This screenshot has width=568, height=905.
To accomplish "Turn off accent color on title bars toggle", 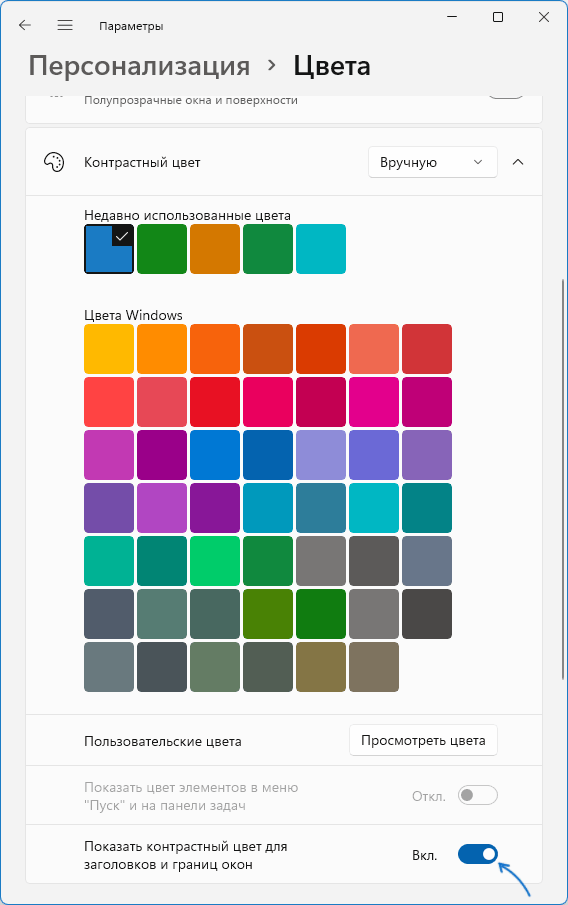I will pos(477,854).
